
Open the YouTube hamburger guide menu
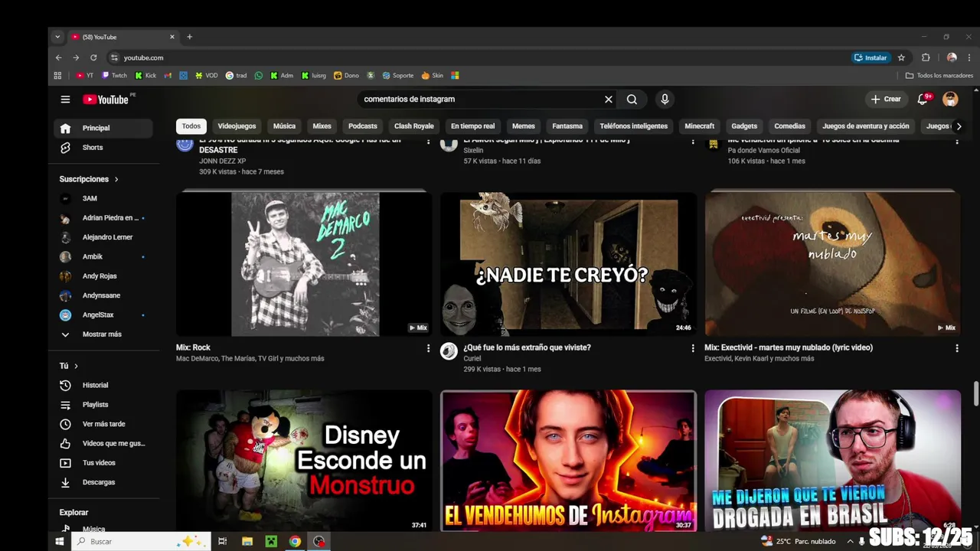pyautogui.click(x=65, y=99)
